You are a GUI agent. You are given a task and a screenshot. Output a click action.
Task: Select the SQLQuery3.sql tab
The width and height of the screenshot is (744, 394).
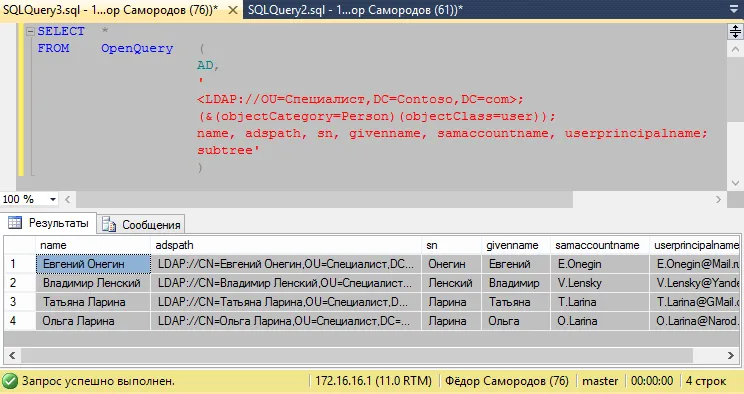click(110, 10)
